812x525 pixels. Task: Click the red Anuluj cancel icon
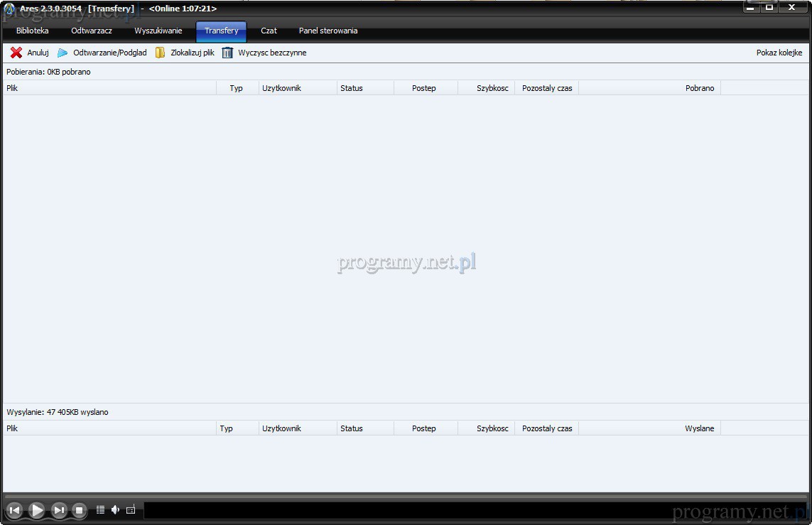point(16,53)
